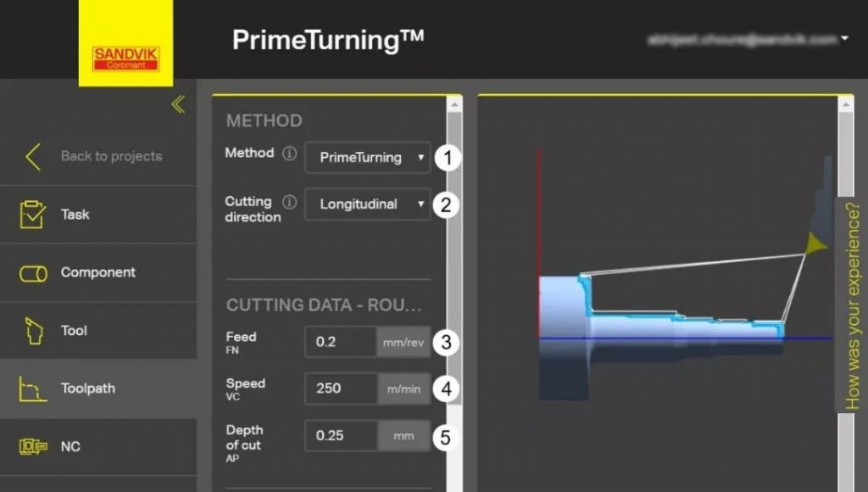Image resolution: width=868 pixels, height=492 pixels.
Task: Select the Toolpath section
Action: (98, 389)
